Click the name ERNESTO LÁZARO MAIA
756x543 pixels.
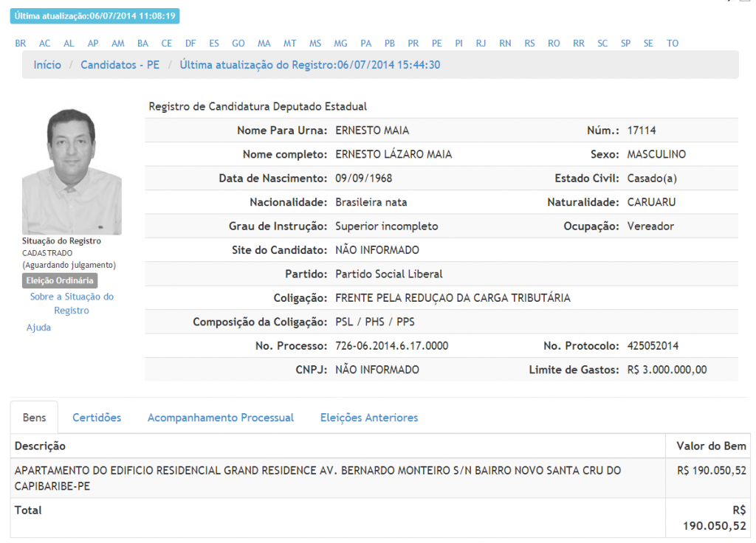[x=394, y=155]
